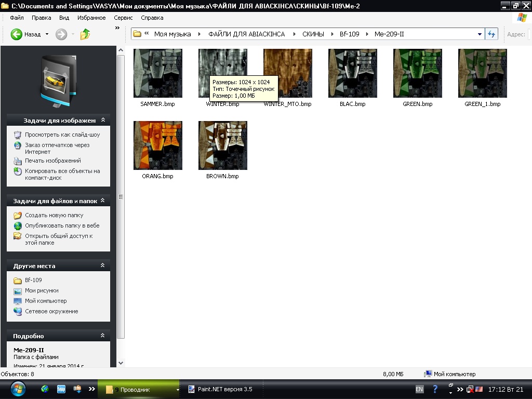Viewport: 532px width, 399px height.
Task: Click the Мои рисунки icon
Action: (x=18, y=291)
